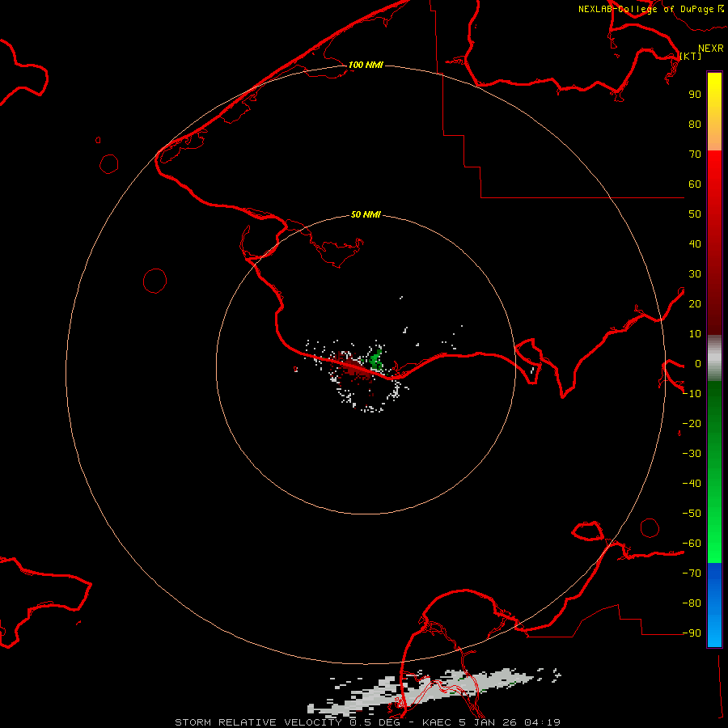Click the yellow top segment of color bar
This screenshot has height=728, width=728.
tap(714, 112)
